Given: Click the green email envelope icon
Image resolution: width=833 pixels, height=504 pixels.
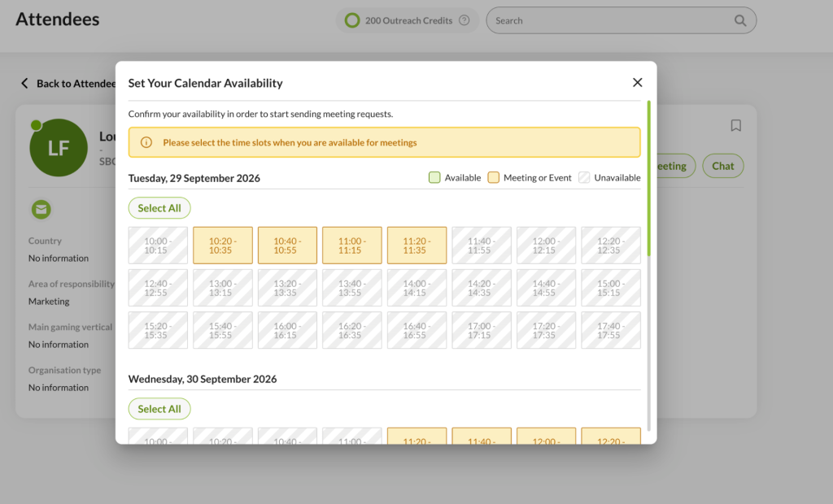Looking at the screenshot, I should [x=41, y=209].
